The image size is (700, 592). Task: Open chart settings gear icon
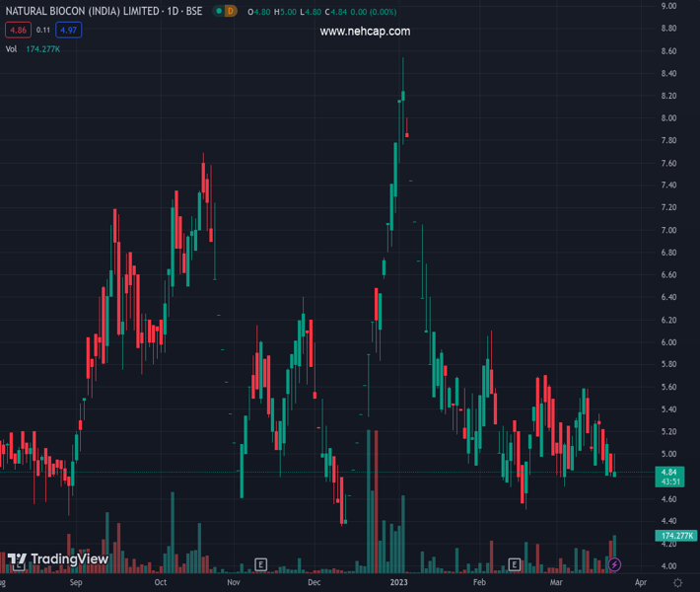coord(679,582)
